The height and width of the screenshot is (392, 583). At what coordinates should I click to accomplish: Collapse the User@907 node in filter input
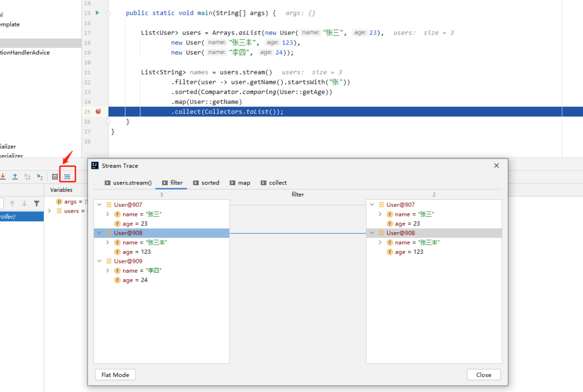point(99,204)
